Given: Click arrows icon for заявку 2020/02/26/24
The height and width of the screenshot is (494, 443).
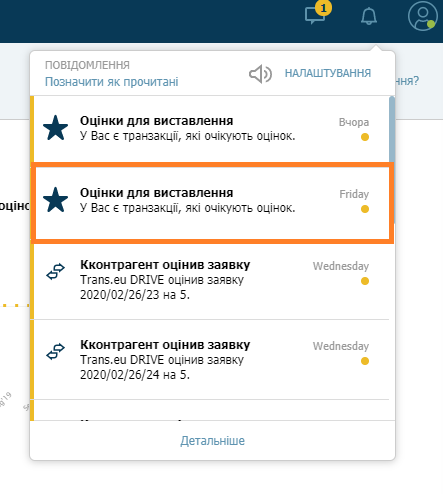Looking at the screenshot, I should click(55, 351).
